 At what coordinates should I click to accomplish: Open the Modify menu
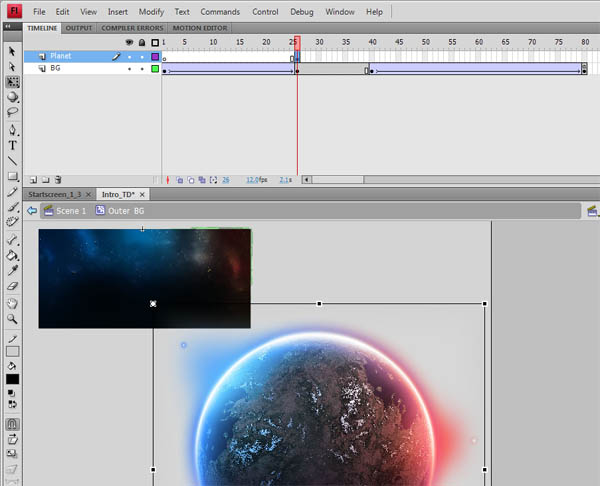151,11
